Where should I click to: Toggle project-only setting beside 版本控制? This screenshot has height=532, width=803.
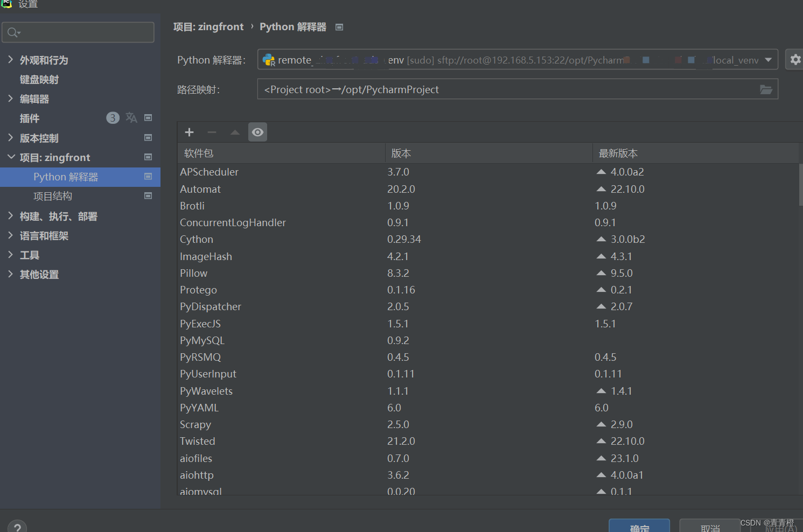(148, 138)
